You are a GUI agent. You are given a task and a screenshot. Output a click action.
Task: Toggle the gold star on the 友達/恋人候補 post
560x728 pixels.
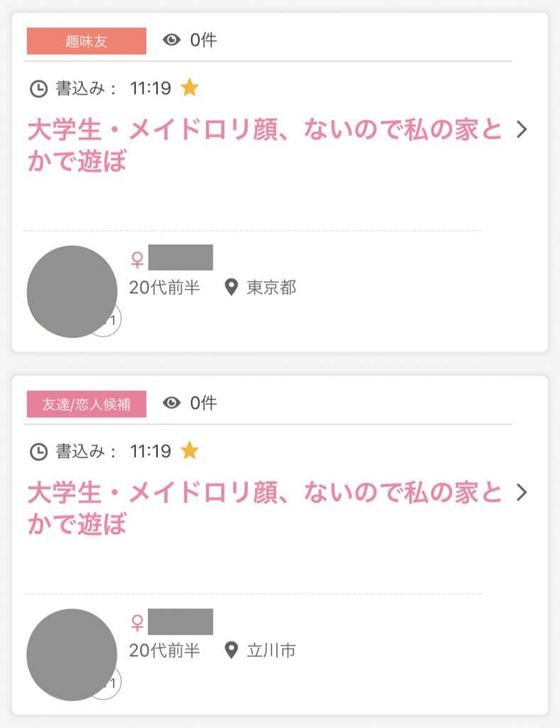[x=190, y=451]
